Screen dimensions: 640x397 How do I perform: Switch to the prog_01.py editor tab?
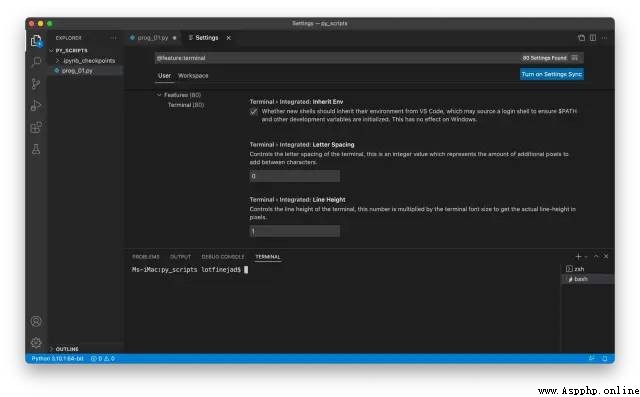coord(153,38)
